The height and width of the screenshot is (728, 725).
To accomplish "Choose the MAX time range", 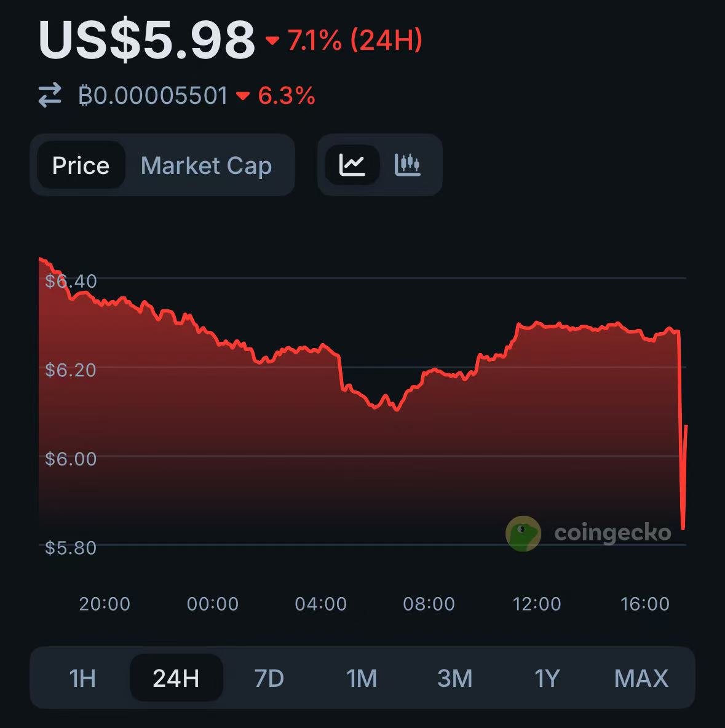I will tap(641, 678).
